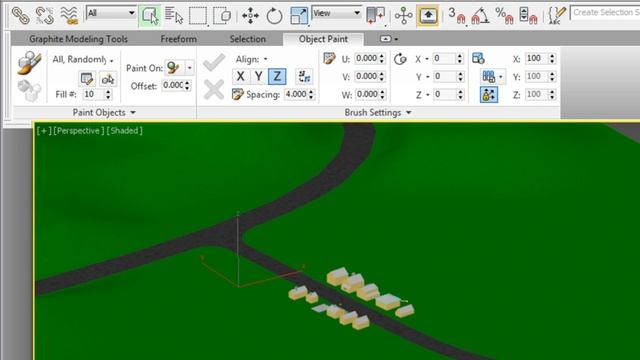Click Use Pivot Point Center icon
This screenshot has height=360, width=640.
(376, 16)
